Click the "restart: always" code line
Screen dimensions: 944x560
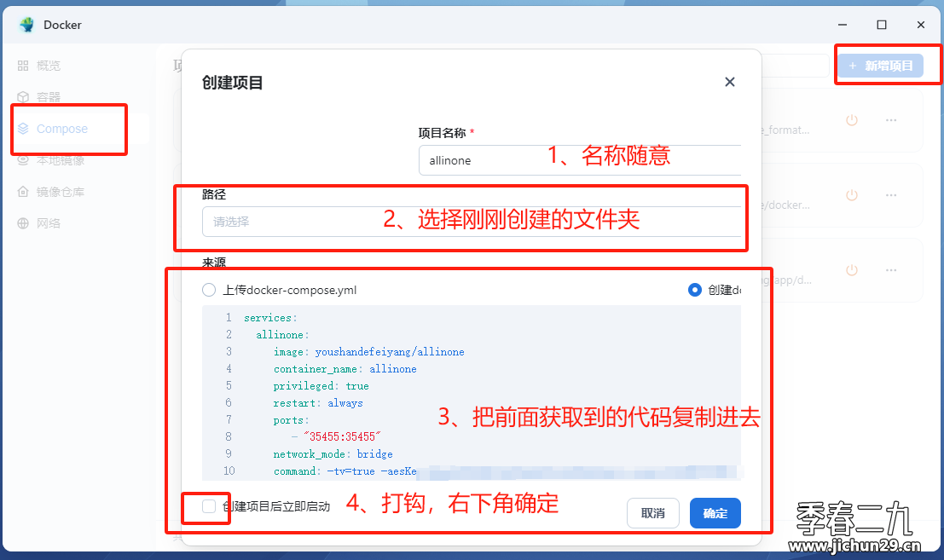click(318, 403)
